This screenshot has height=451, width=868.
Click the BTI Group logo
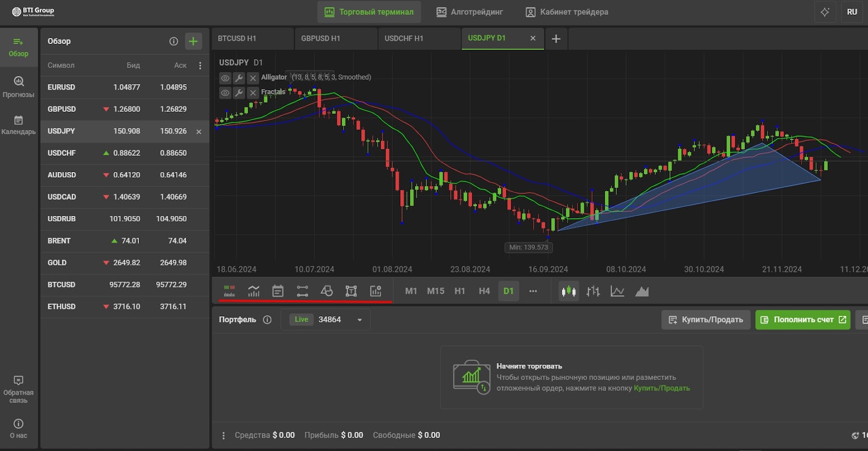pos(34,11)
